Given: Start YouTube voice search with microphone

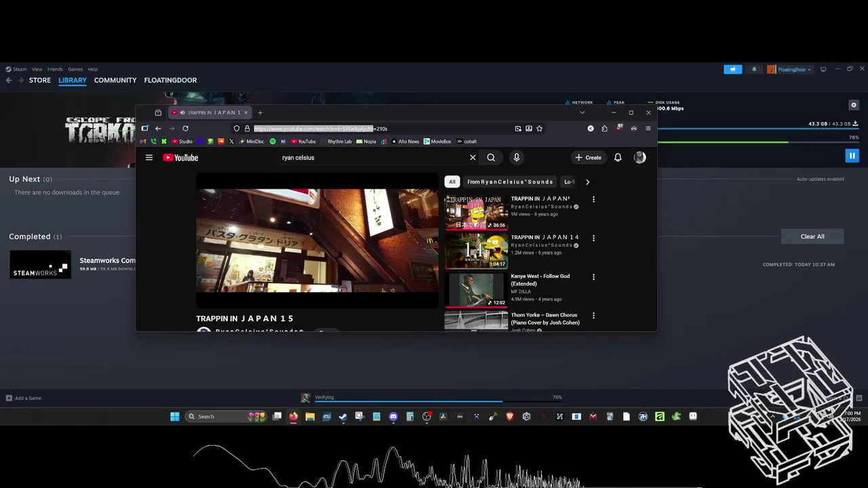Looking at the screenshot, I should [516, 157].
